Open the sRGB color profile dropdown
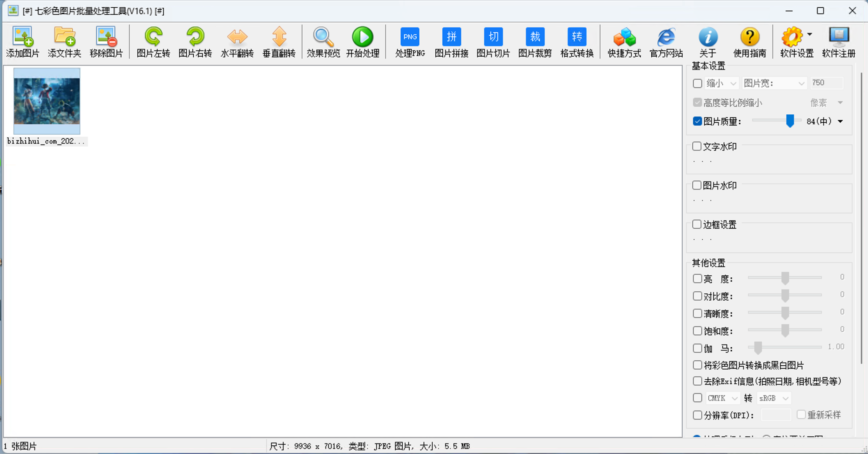This screenshot has width=868, height=454. tap(774, 398)
